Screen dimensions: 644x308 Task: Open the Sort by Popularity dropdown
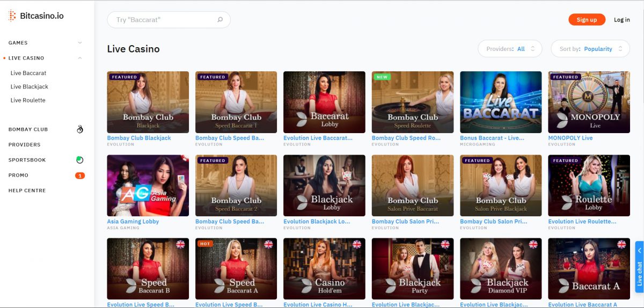coord(590,49)
